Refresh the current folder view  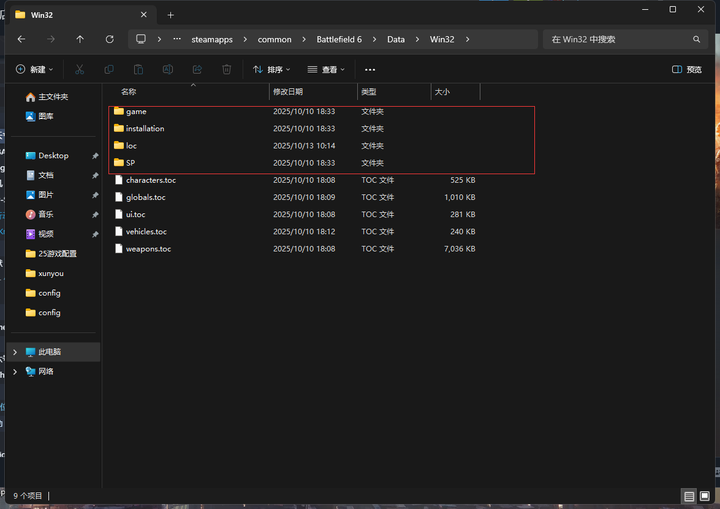pyautogui.click(x=109, y=39)
